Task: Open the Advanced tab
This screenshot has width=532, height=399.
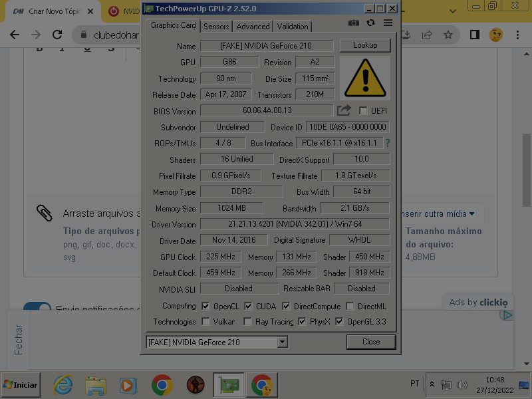Action: click(x=253, y=27)
